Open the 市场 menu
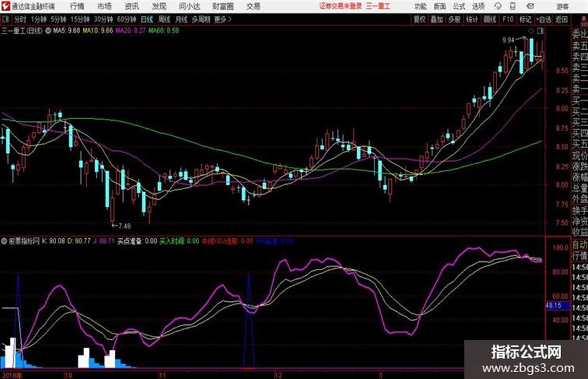 coord(105,6)
